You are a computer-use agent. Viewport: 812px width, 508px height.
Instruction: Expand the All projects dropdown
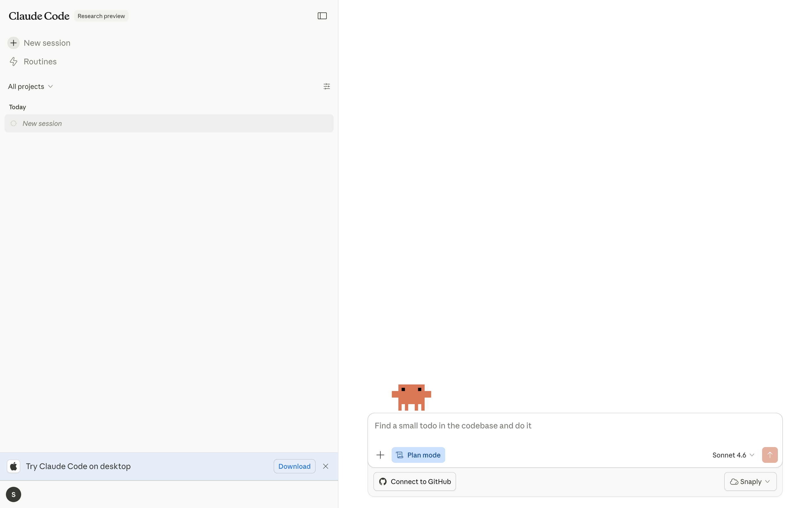[30, 86]
